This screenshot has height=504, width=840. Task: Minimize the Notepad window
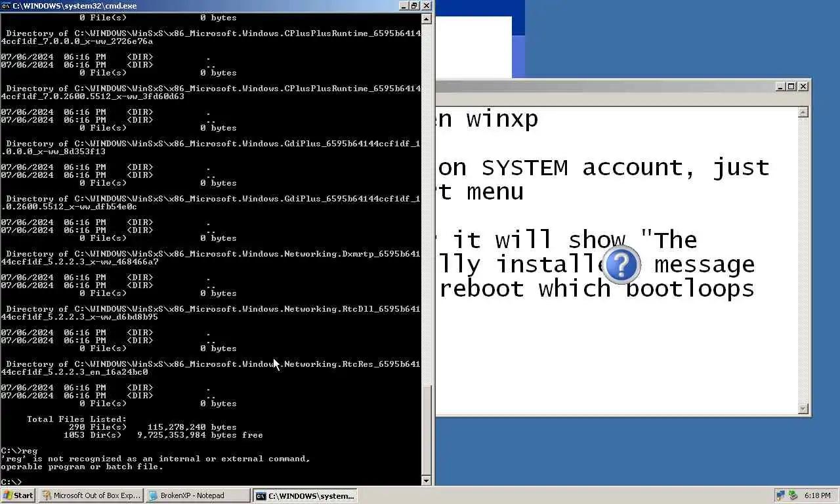pyautogui.click(x=780, y=87)
